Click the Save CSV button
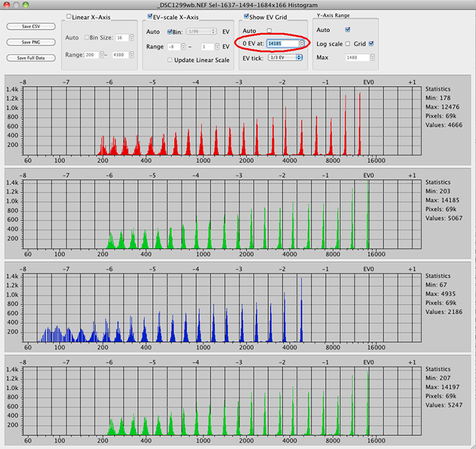 pos(31,27)
